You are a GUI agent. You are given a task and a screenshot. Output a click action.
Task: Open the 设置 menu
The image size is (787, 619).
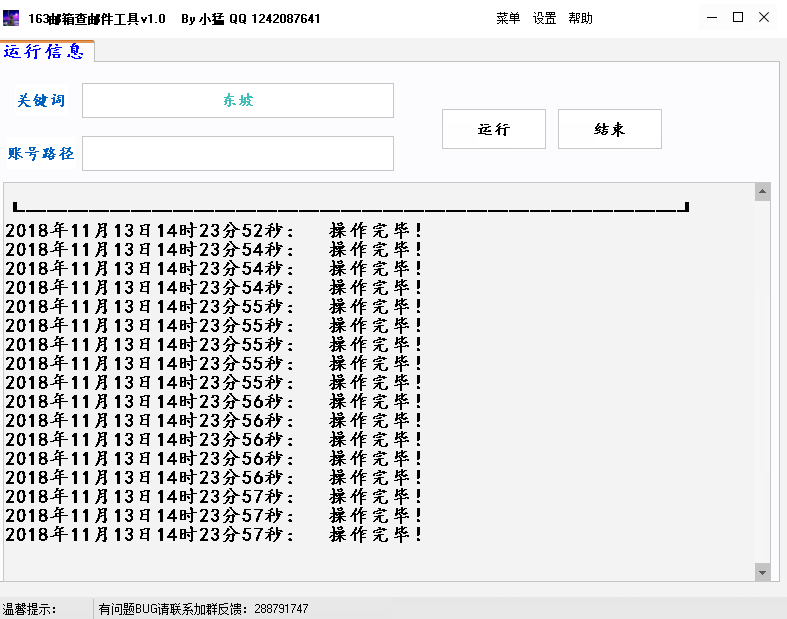[x=544, y=19]
